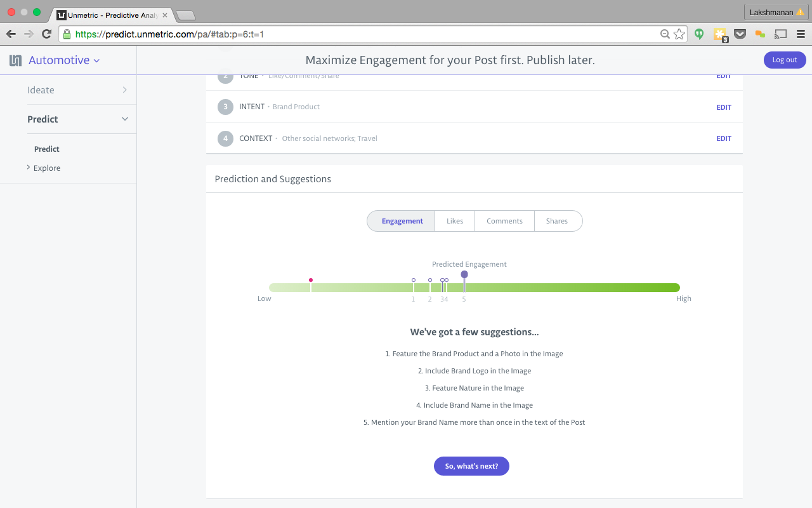Switch prediction view to Likes

tap(455, 221)
